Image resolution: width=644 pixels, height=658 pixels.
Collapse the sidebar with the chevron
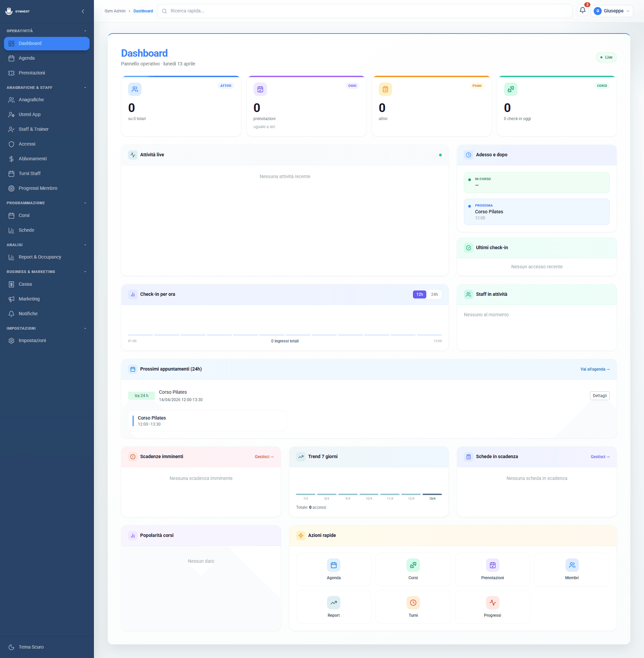[x=83, y=11]
